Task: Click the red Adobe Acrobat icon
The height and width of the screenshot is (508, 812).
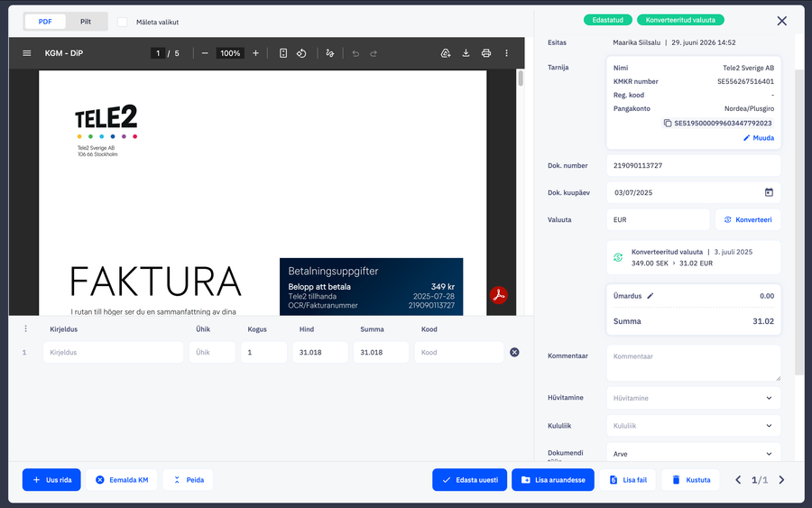Action: (x=499, y=295)
